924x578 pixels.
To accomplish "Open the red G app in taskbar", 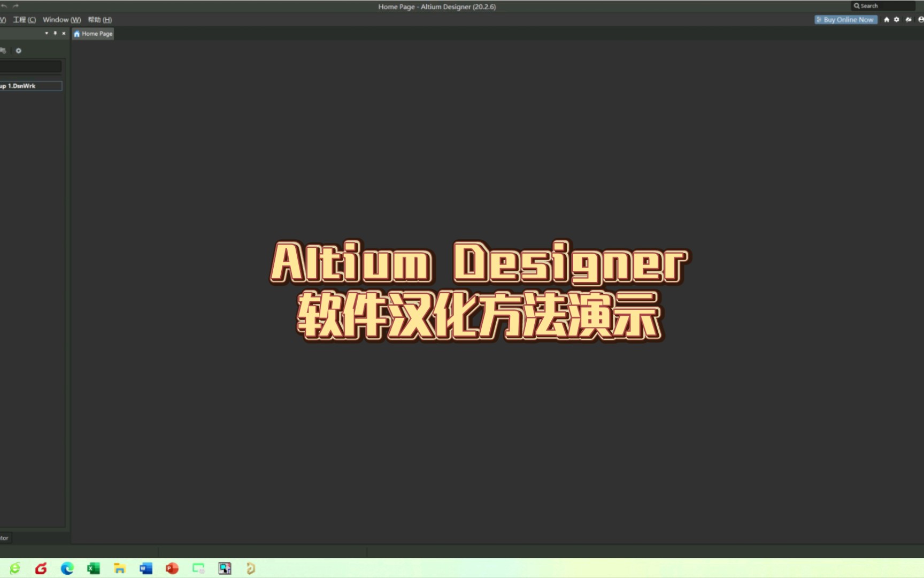I will [41, 568].
